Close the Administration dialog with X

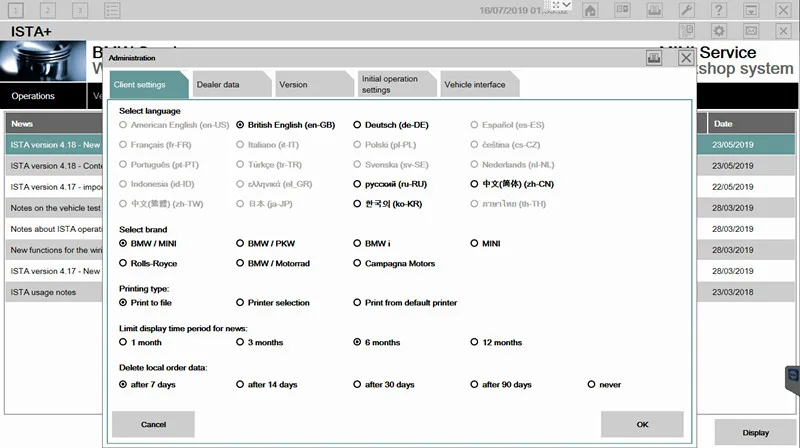coord(686,58)
